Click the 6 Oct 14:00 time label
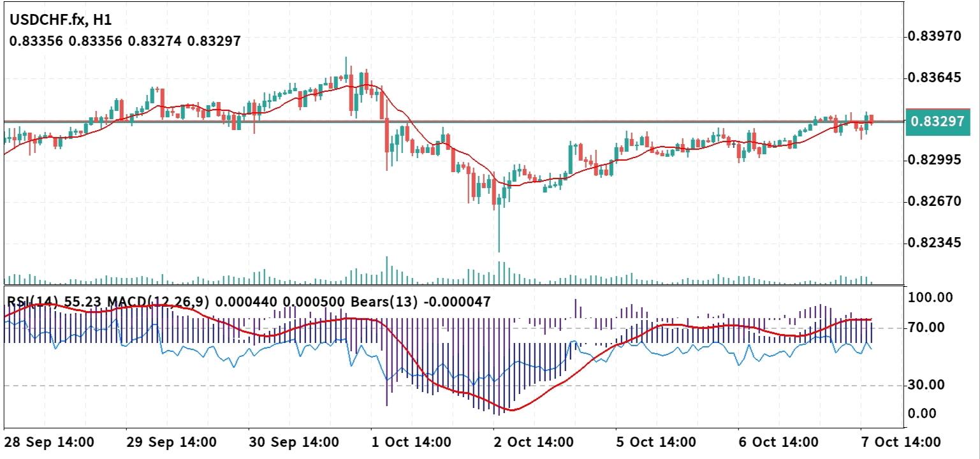 779,442
